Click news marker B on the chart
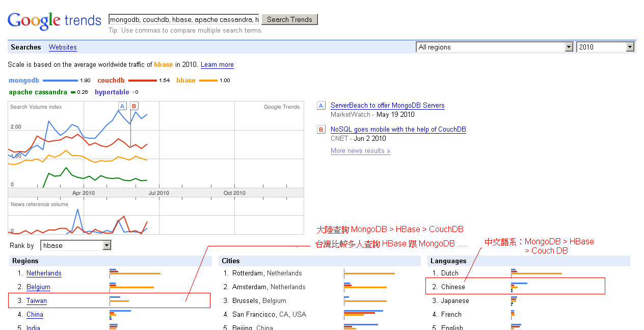Screen dimensions: 644x330 pyautogui.click(x=134, y=106)
